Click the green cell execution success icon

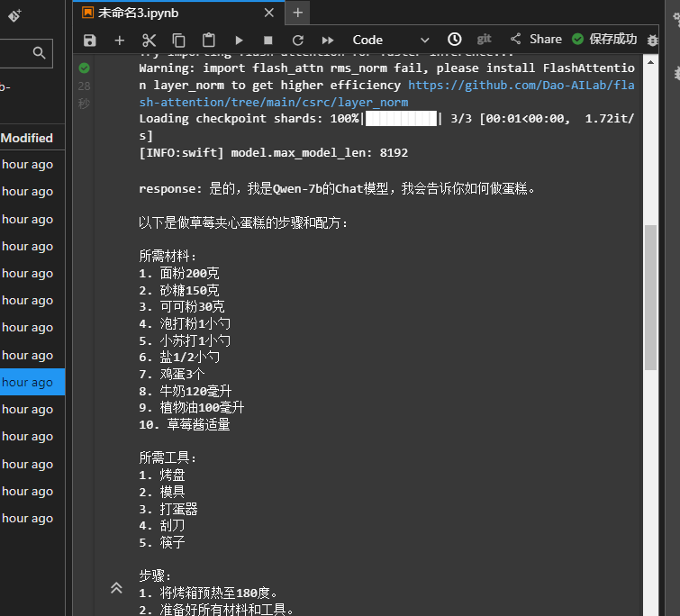84,68
